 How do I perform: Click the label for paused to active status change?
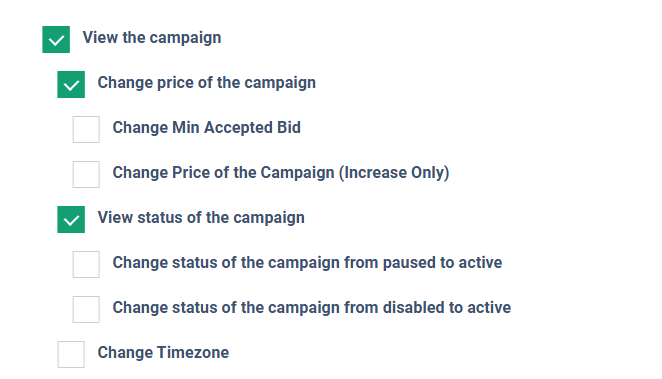point(307,263)
